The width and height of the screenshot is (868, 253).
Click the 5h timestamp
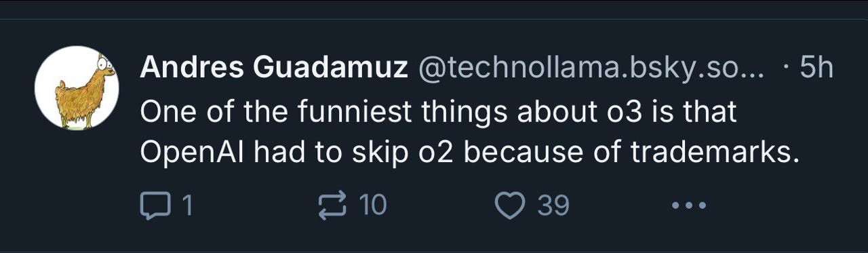click(x=816, y=68)
